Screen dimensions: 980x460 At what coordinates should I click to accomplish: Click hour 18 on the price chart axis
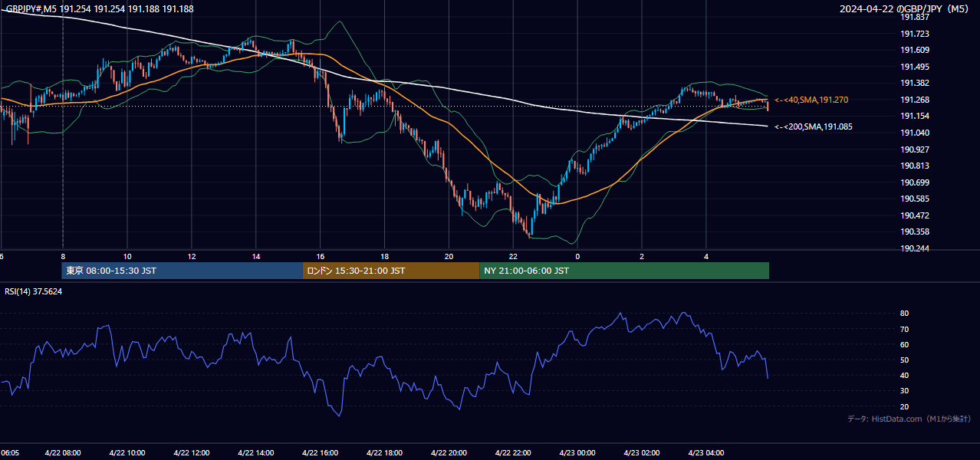[x=385, y=256]
